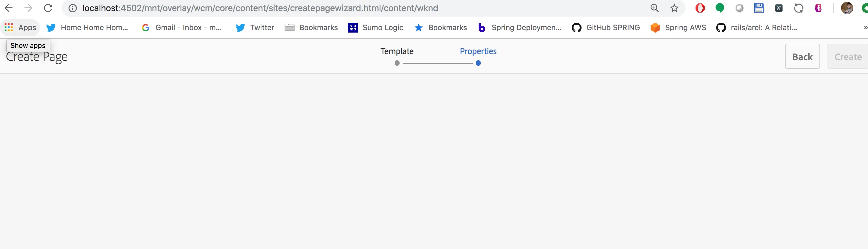Open the GitHub SPRING bookmark
Image resolution: width=868 pixels, height=249 pixels.
[606, 28]
